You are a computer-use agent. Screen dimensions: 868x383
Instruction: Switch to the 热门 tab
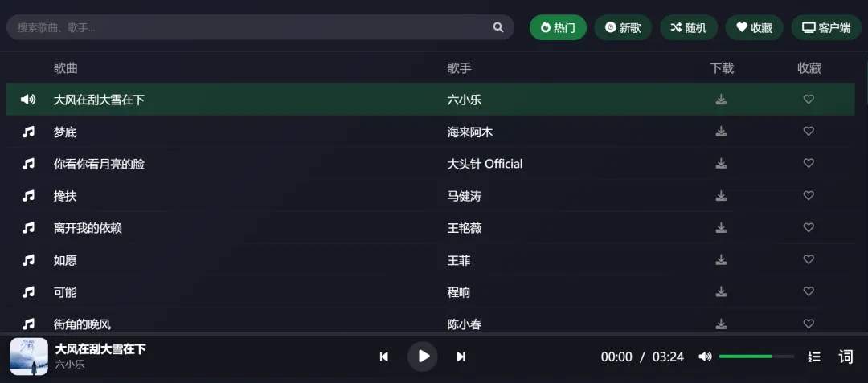pos(558,27)
